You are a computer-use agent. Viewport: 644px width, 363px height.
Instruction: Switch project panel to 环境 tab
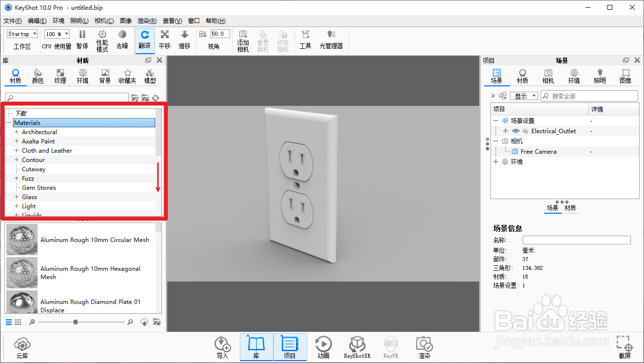click(574, 76)
